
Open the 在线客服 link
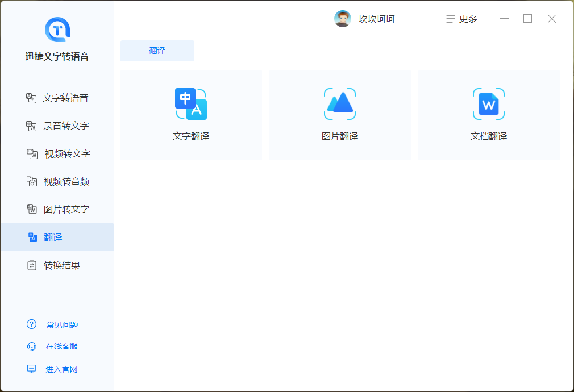[x=62, y=346]
